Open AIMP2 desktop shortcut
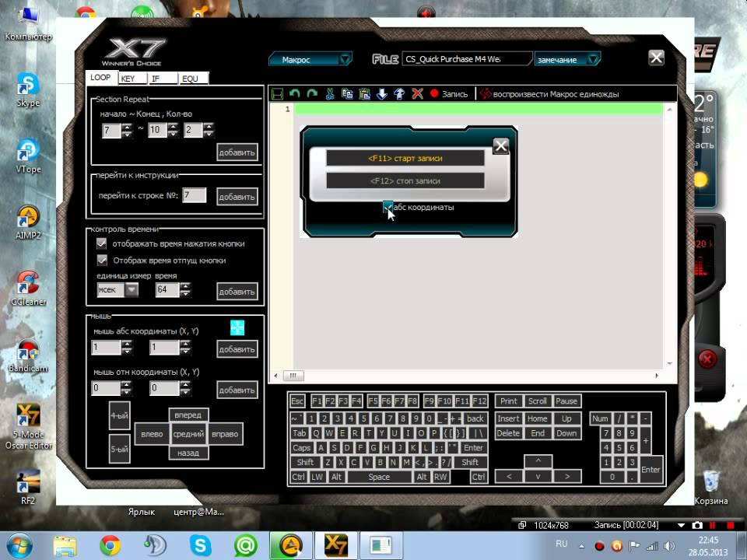Image resolution: width=747 pixels, height=560 pixels. pyautogui.click(x=28, y=222)
